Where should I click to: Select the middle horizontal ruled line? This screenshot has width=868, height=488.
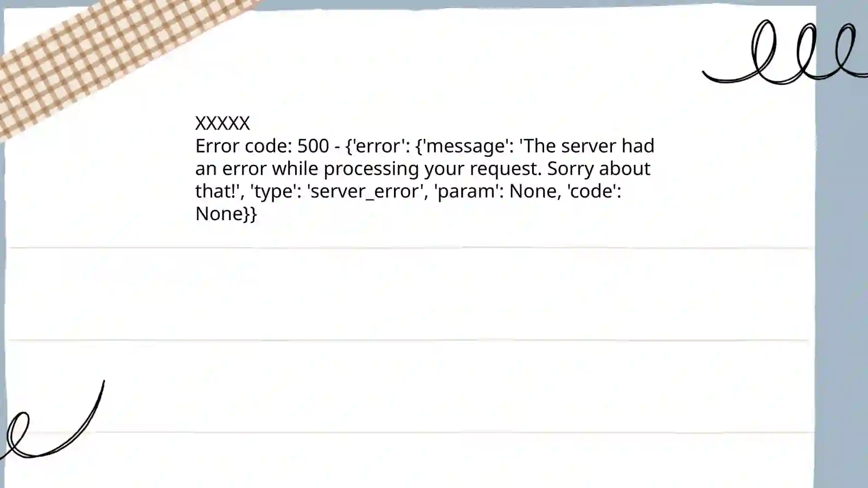point(408,340)
